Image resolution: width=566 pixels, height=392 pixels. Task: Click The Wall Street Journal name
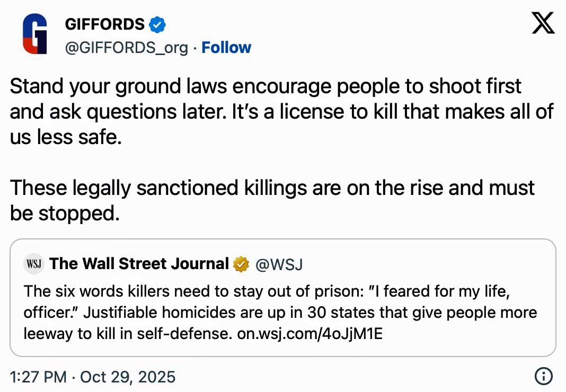click(139, 263)
